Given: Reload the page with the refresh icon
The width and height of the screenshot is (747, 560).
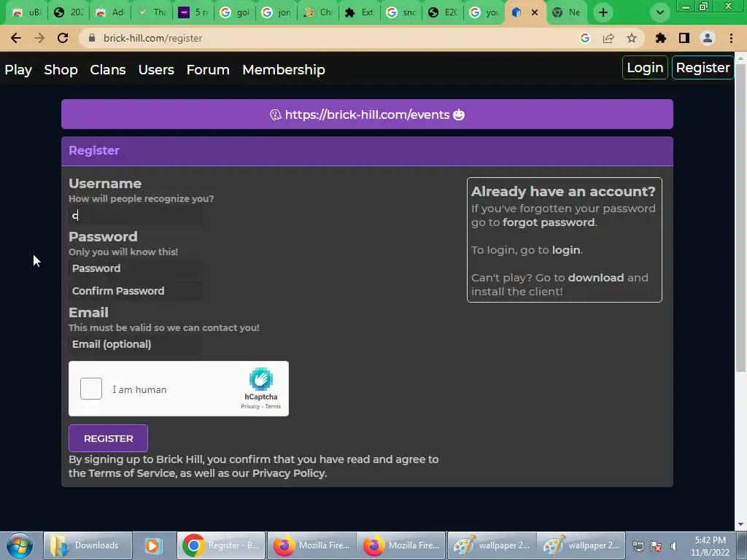Looking at the screenshot, I should click(63, 38).
